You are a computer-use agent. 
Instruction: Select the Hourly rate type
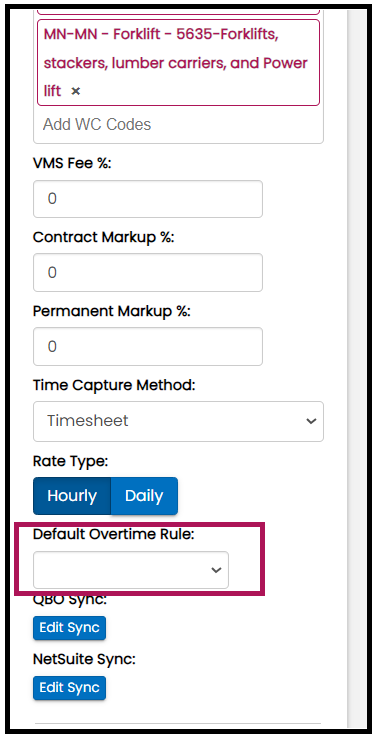72,496
